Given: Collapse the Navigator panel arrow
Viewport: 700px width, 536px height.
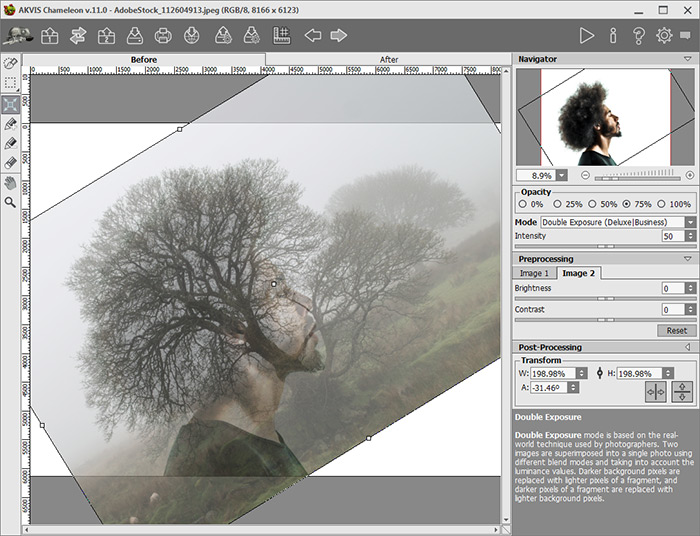Looking at the screenshot, I should 688,59.
